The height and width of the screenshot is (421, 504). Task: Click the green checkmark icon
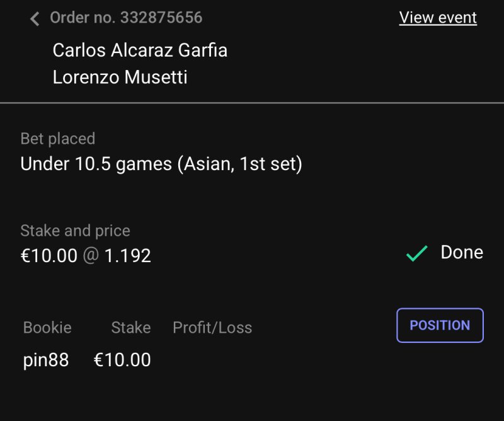click(417, 253)
